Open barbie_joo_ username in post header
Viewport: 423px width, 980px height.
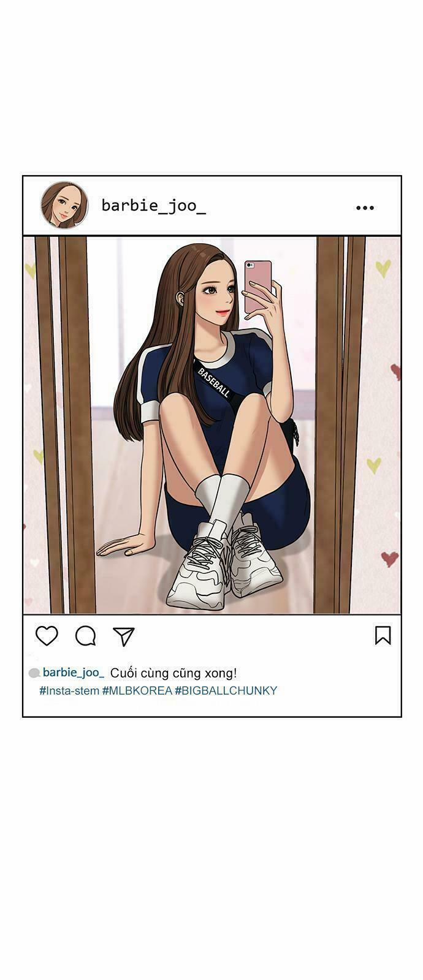click(x=153, y=205)
